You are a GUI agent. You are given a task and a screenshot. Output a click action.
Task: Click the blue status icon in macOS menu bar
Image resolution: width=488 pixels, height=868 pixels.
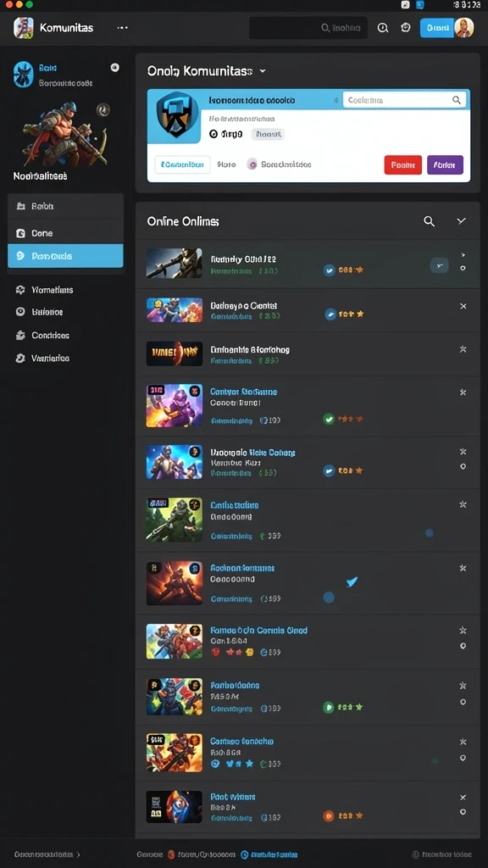tap(420, 4)
